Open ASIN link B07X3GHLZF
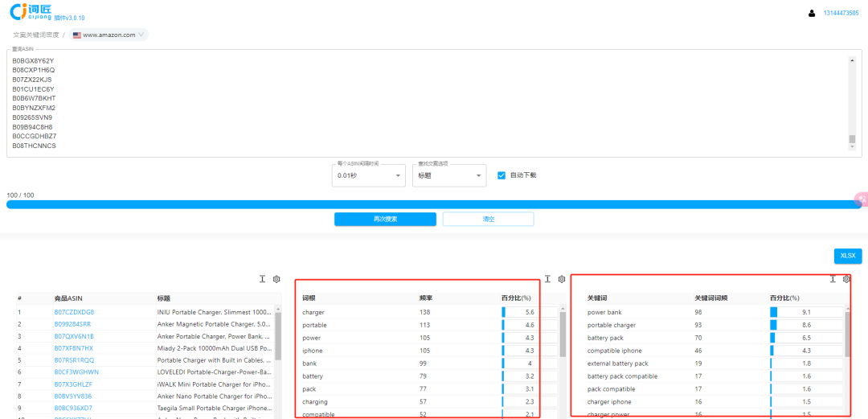This screenshot has width=868, height=419. coord(73,384)
